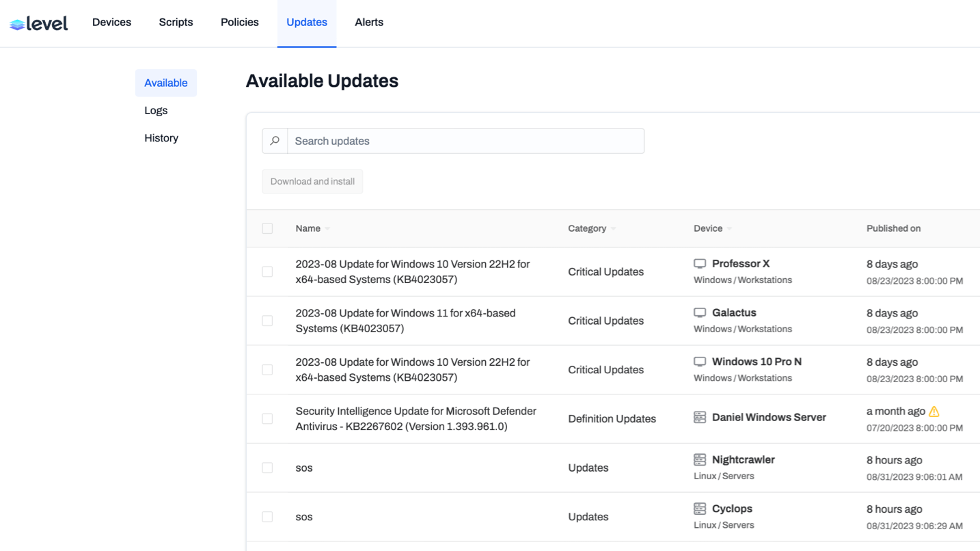The height and width of the screenshot is (551, 980).
Task: Click the 08/31/2023 9:06:01 AM timestamp
Action: coord(914,476)
